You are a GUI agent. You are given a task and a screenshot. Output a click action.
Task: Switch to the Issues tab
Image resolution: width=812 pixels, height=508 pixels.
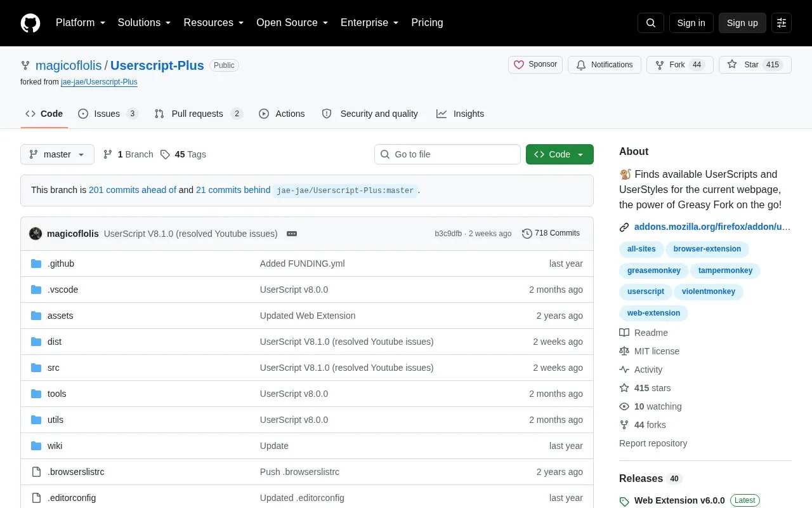[108, 114]
